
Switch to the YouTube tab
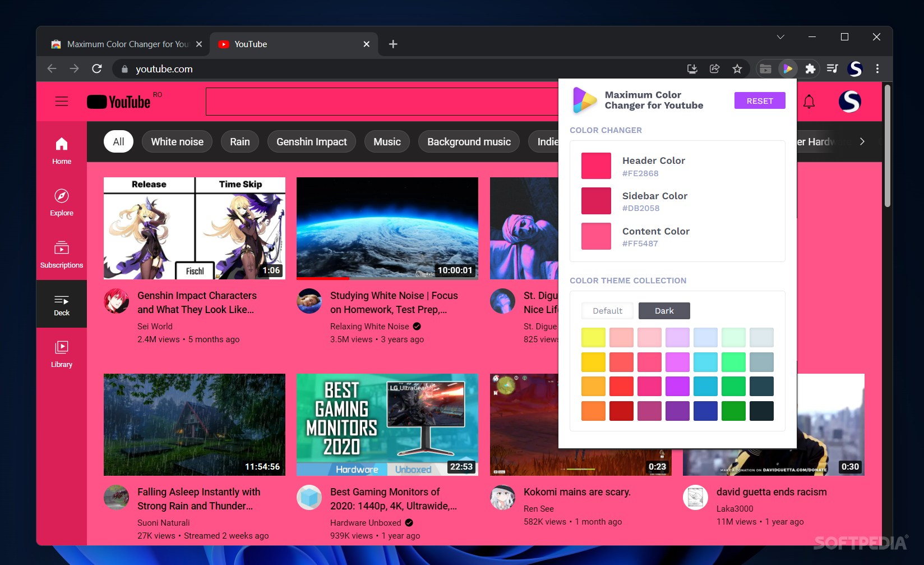[x=293, y=44]
